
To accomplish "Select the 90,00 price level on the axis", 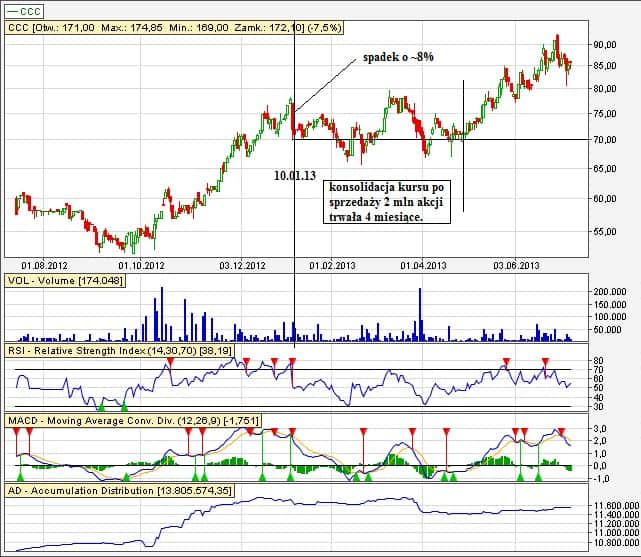I will click(604, 45).
